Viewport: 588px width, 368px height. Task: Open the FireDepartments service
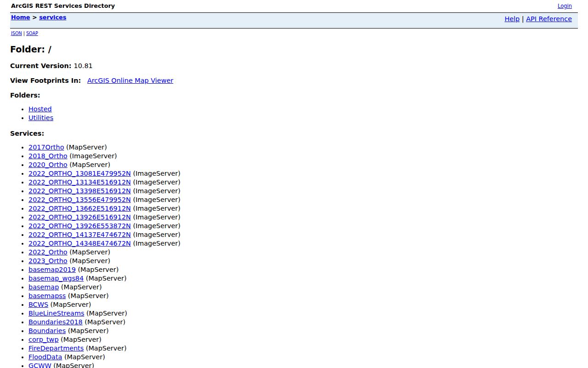[x=56, y=348]
